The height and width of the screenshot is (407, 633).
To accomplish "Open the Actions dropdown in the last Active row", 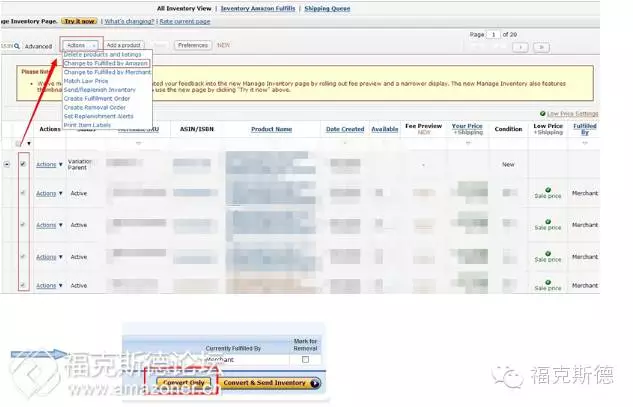I will pyautogui.click(x=49, y=285).
